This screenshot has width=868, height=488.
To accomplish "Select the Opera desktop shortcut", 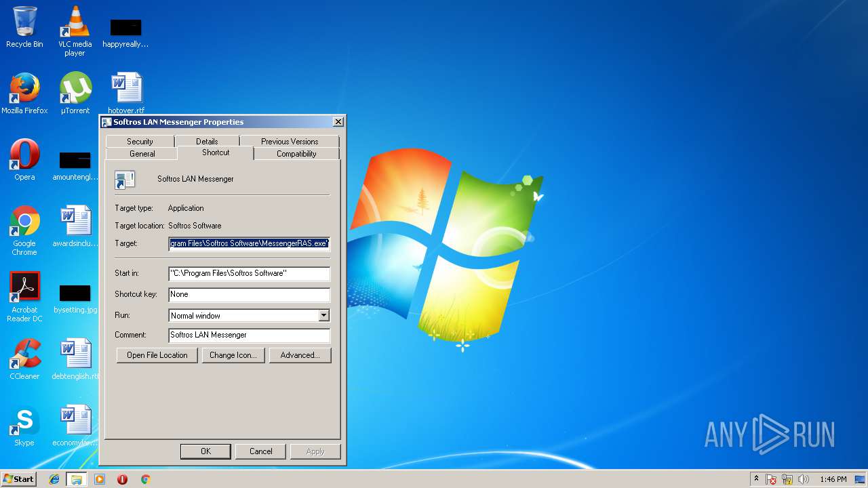I will [24, 160].
